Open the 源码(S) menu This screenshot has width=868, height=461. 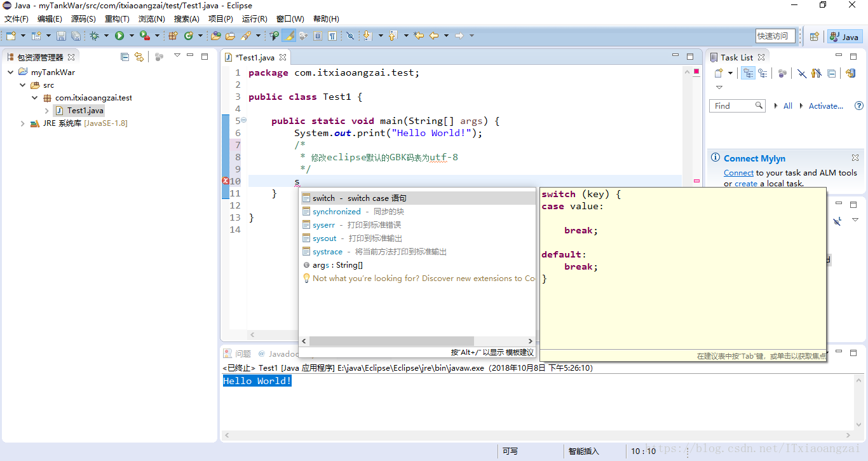(x=83, y=19)
